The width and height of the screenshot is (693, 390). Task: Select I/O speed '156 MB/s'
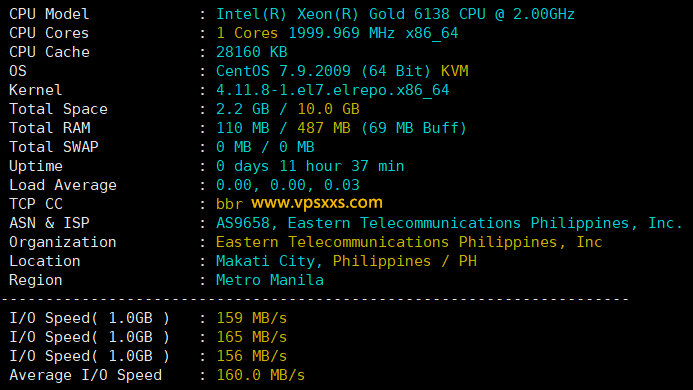(x=251, y=356)
